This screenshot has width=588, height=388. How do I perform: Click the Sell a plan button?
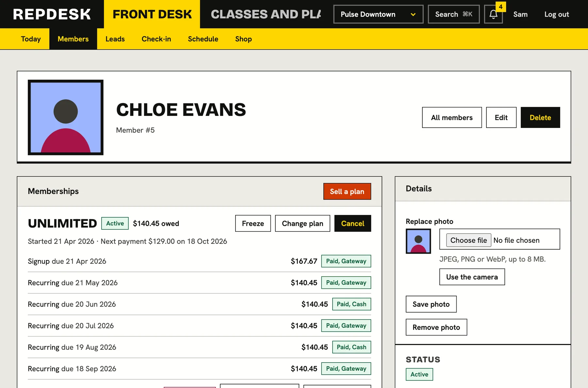(347, 192)
